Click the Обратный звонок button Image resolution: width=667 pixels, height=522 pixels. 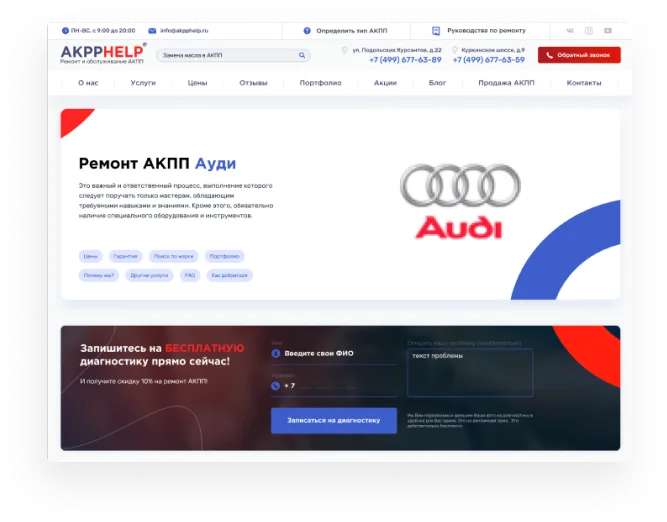(x=579, y=55)
